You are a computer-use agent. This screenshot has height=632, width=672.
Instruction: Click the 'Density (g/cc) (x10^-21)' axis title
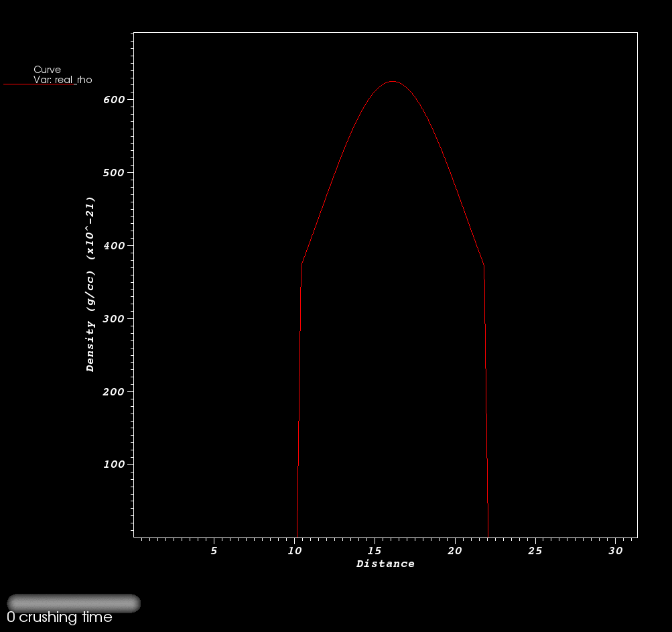pyautogui.click(x=90, y=284)
